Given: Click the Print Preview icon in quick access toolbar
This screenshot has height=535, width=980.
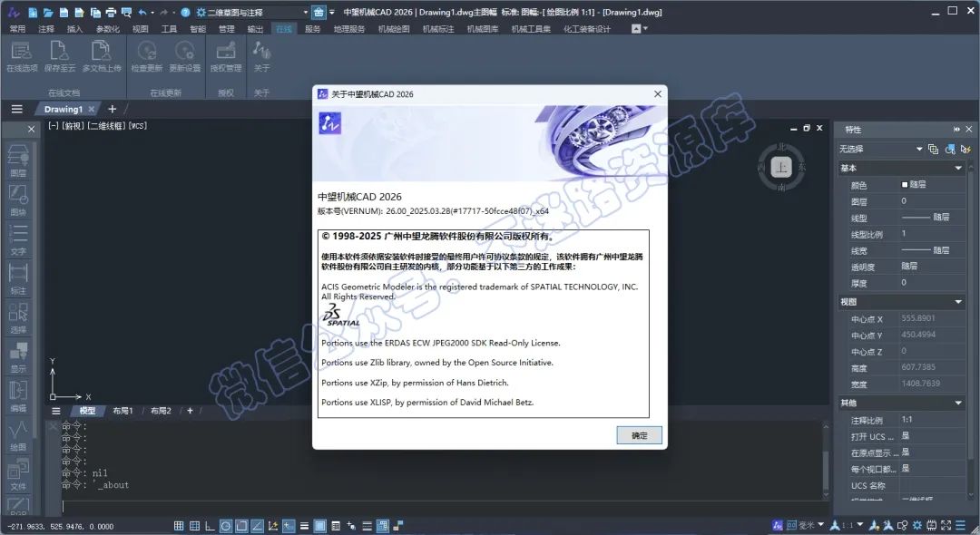Looking at the screenshot, I should click(126, 12).
